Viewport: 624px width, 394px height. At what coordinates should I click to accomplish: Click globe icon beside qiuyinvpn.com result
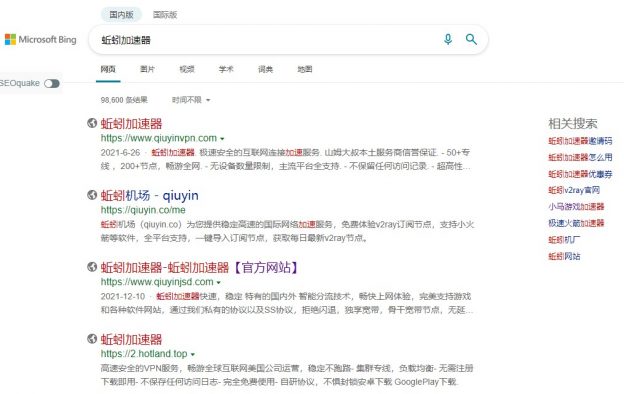click(x=92, y=123)
